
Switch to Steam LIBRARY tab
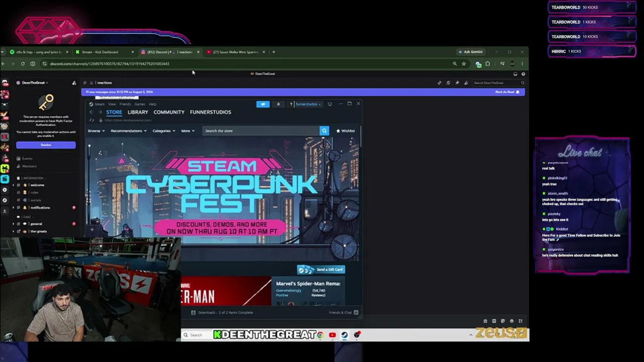(x=138, y=112)
